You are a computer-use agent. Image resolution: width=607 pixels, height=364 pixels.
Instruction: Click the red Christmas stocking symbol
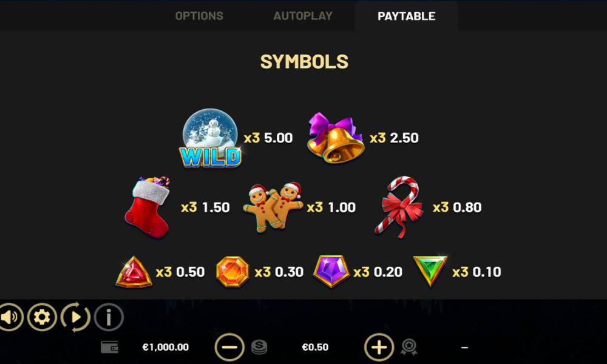tap(148, 206)
